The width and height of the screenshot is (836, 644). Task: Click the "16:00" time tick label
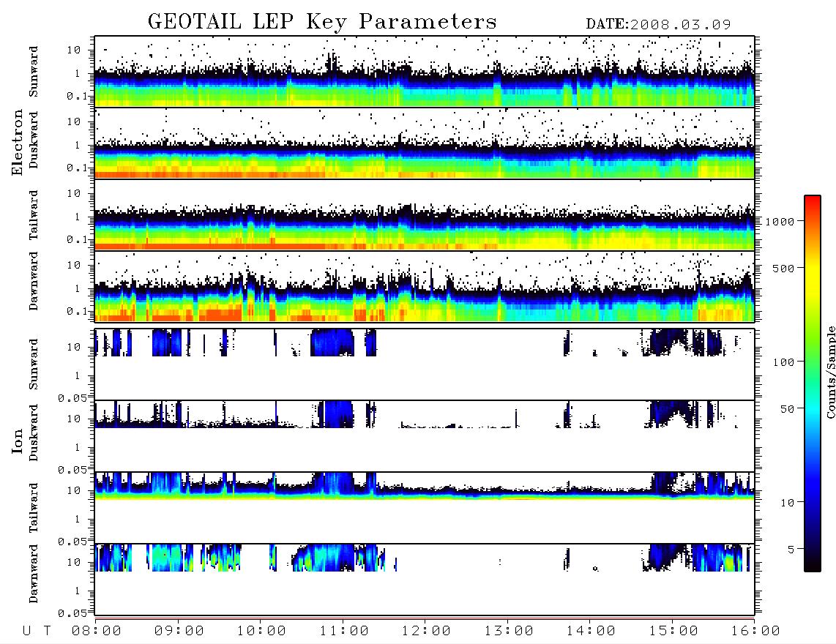[x=755, y=631]
